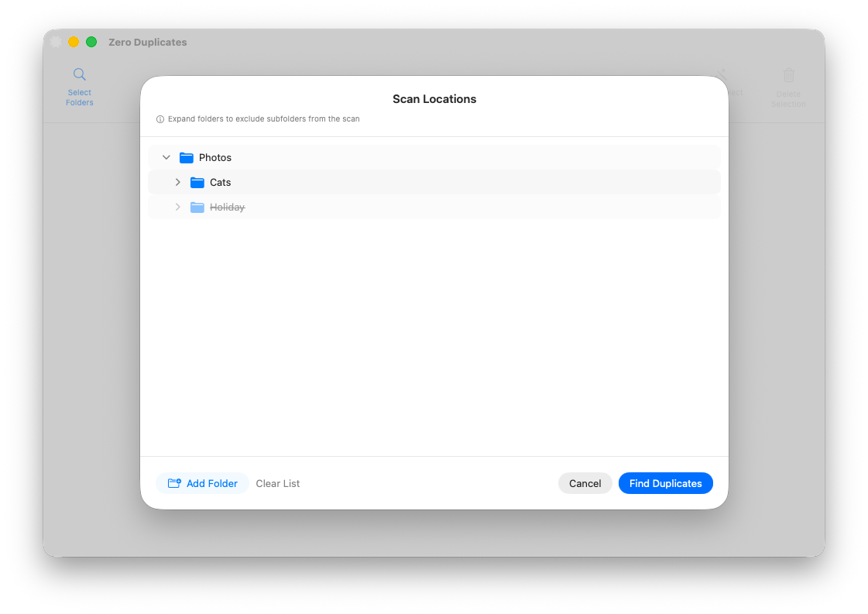
Task: Start scan with Find Duplicates
Action: pos(665,483)
